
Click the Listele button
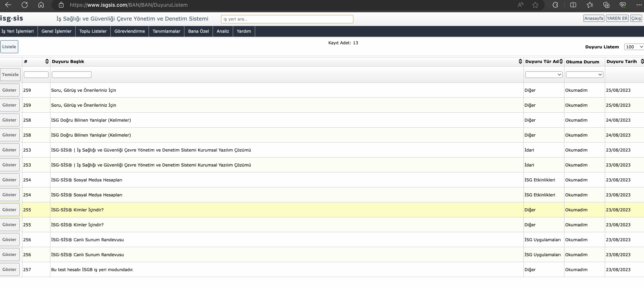coord(9,47)
